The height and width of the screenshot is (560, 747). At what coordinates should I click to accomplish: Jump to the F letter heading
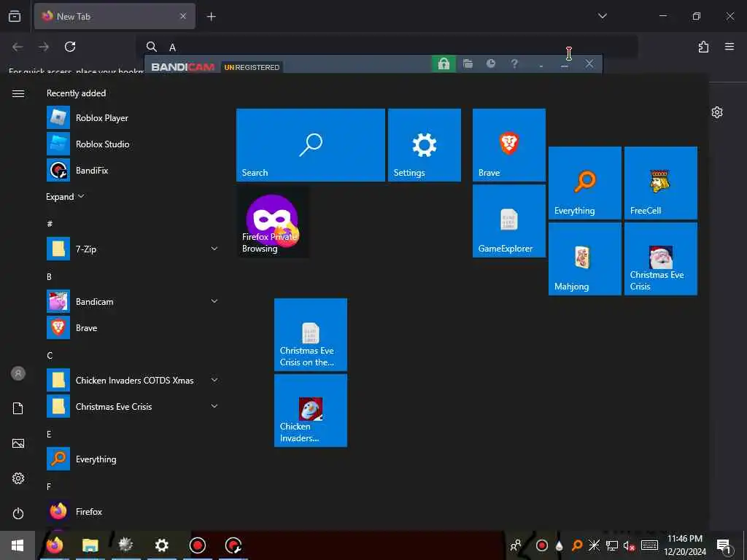(49, 486)
